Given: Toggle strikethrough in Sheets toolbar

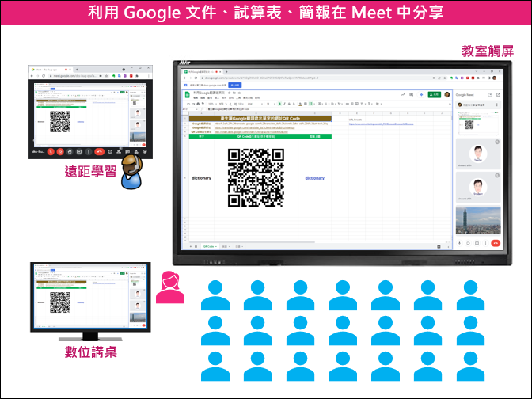Looking at the screenshot, I should [289, 104].
